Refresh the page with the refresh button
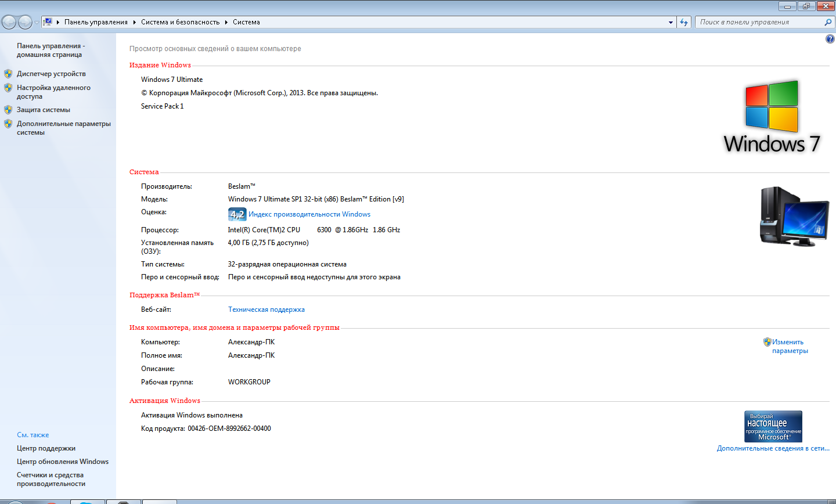Image resolution: width=836 pixels, height=504 pixels. point(684,22)
